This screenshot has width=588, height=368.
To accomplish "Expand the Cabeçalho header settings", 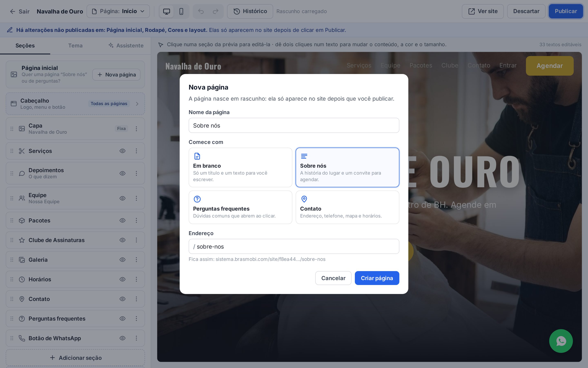I will 75,104.
